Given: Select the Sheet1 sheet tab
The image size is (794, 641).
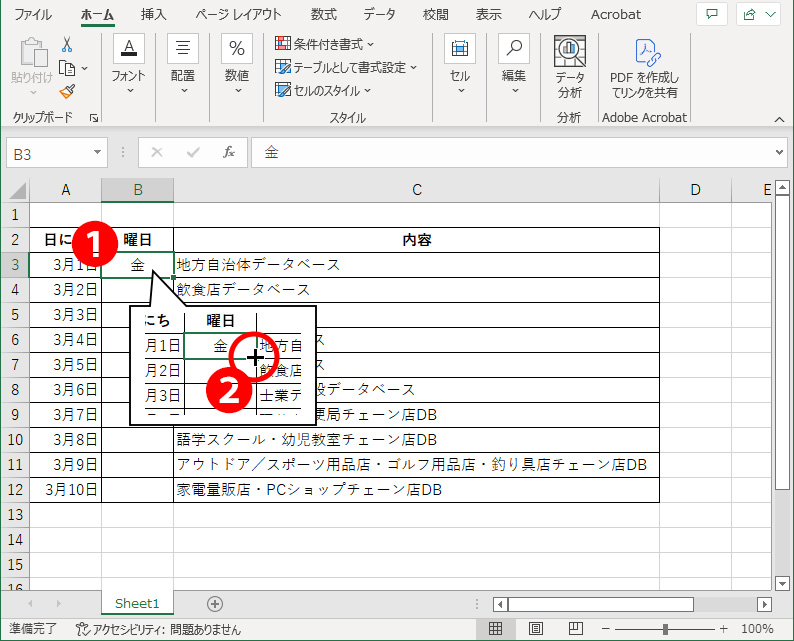Looking at the screenshot, I should pos(137,604).
